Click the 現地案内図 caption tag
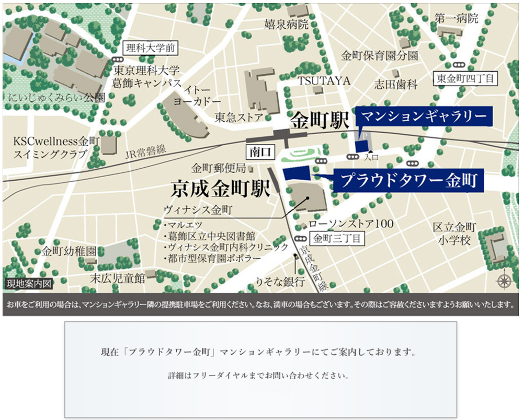 pyautogui.click(x=29, y=284)
